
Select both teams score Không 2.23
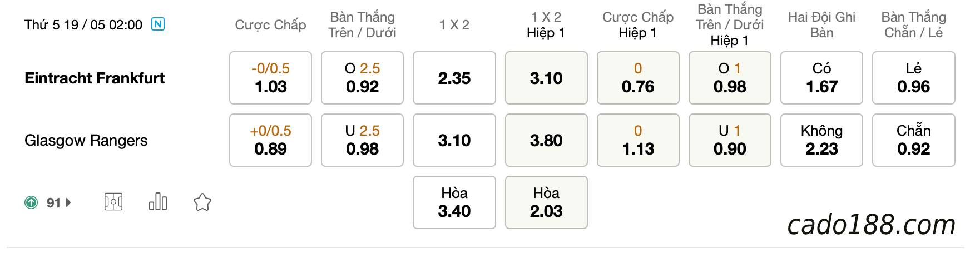pos(821,140)
